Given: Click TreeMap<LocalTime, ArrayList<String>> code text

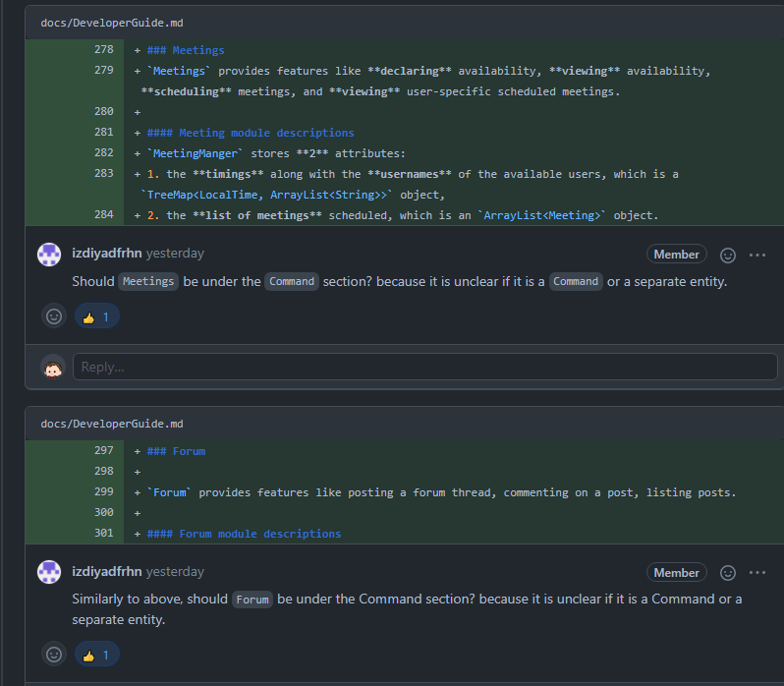Looking at the screenshot, I should click(x=266, y=195).
